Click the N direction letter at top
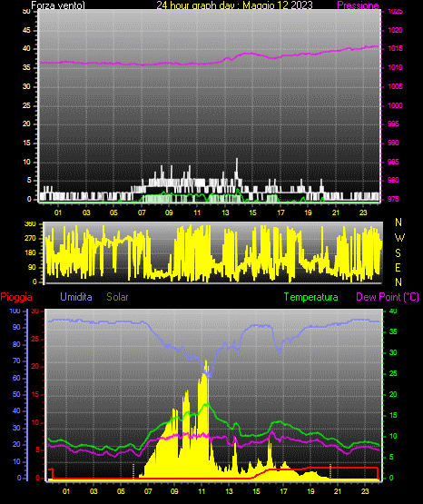 [398, 222]
